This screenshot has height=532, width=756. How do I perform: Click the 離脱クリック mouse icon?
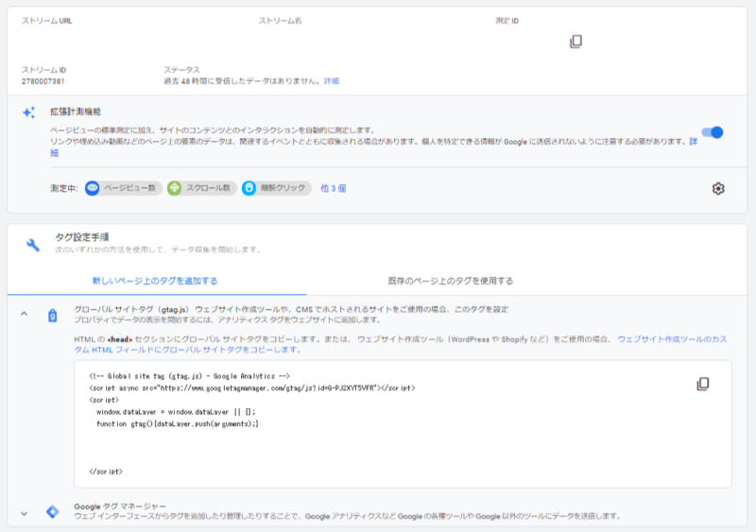click(249, 188)
